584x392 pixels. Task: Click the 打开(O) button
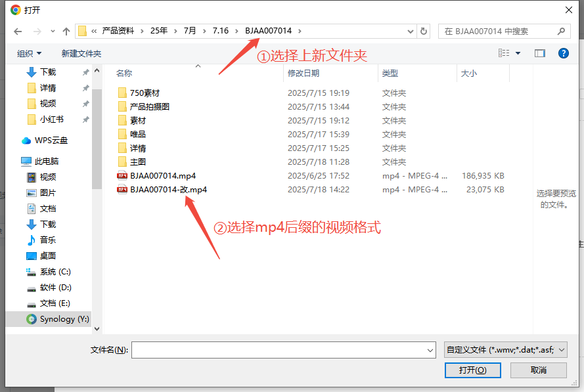[x=472, y=370]
